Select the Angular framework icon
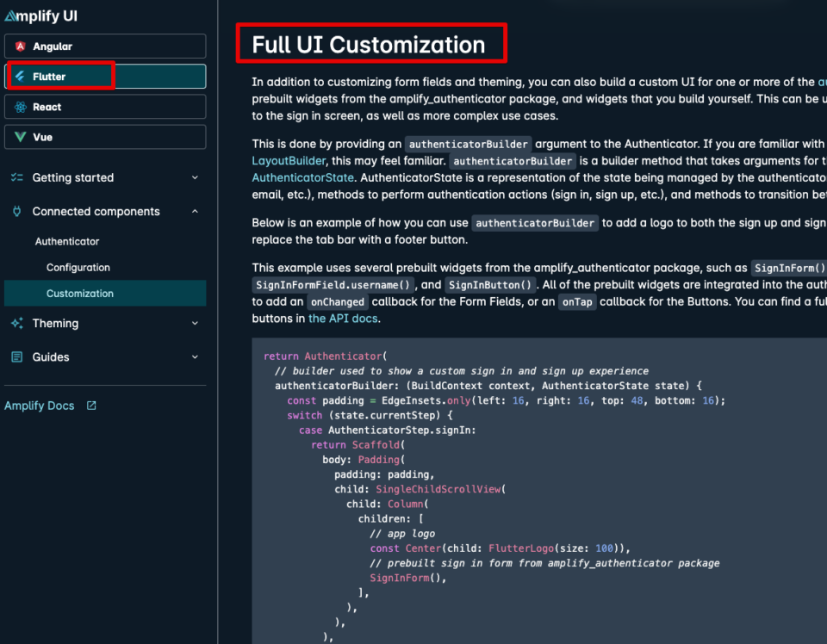 pos(20,46)
